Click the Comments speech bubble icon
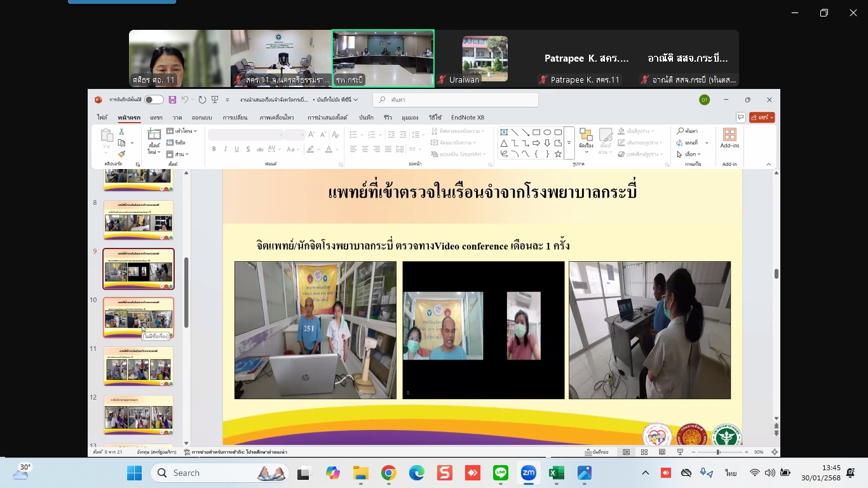This screenshot has height=488, width=868. click(x=741, y=118)
